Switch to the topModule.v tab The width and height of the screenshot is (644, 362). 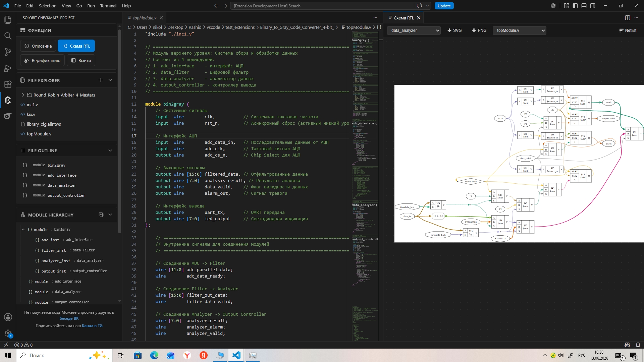(x=145, y=18)
